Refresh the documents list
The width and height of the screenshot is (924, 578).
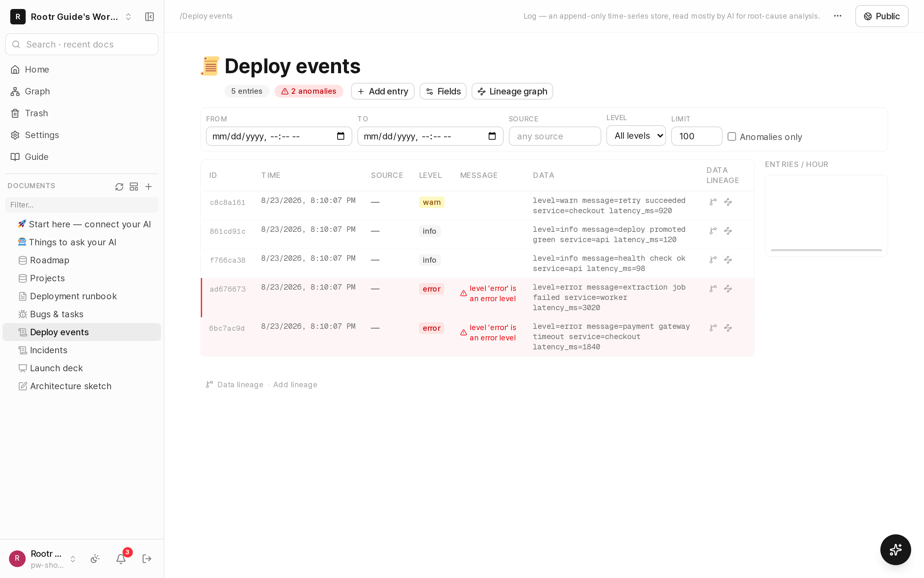[119, 187]
